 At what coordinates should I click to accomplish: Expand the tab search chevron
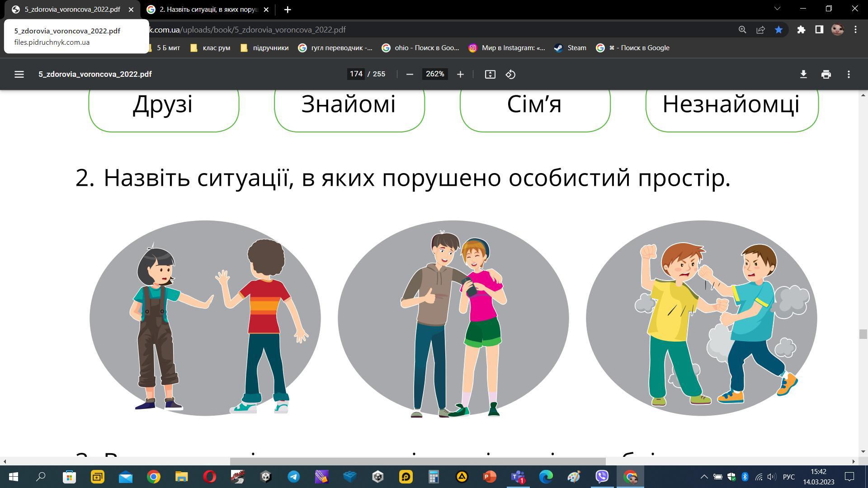[777, 9]
